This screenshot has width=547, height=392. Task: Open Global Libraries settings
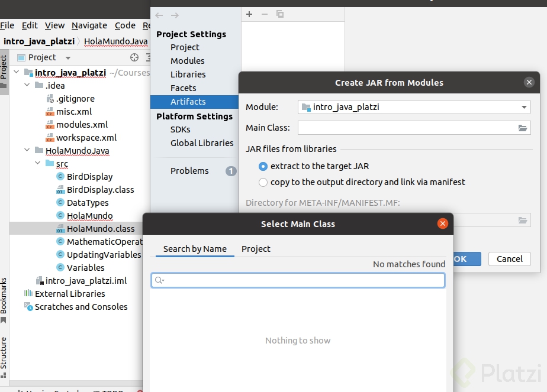click(202, 143)
